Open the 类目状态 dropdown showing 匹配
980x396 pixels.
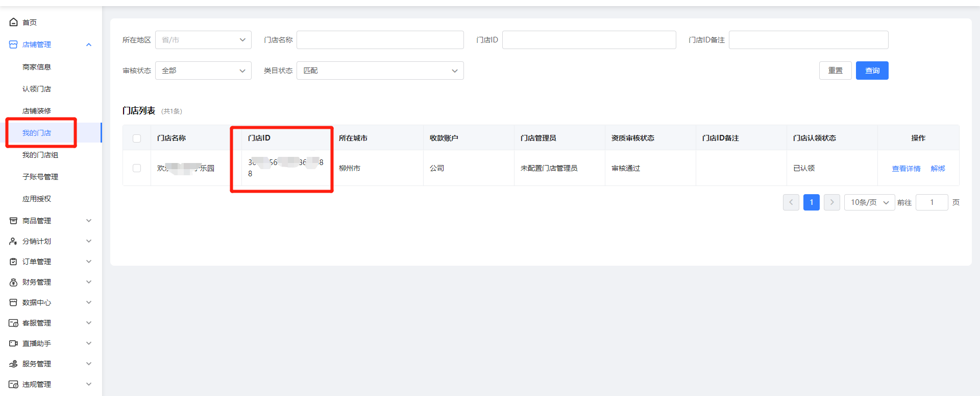pos(380,71)
